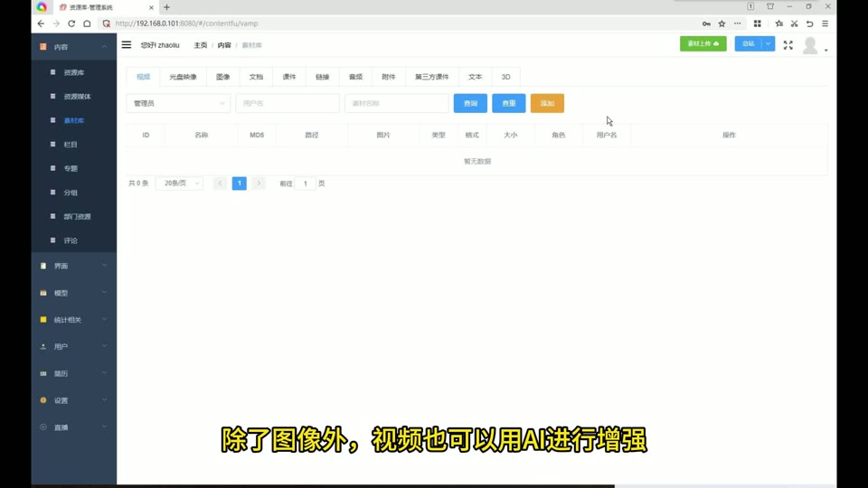868x488 pixels.
Task: Switch to the 3D tab
Action: (506, 77)
